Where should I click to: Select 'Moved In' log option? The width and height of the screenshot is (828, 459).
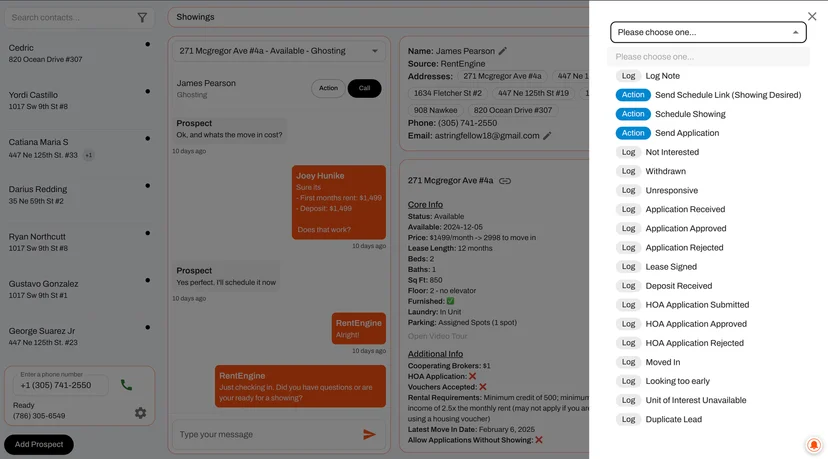pyautogui.click(x=708, y=362)
